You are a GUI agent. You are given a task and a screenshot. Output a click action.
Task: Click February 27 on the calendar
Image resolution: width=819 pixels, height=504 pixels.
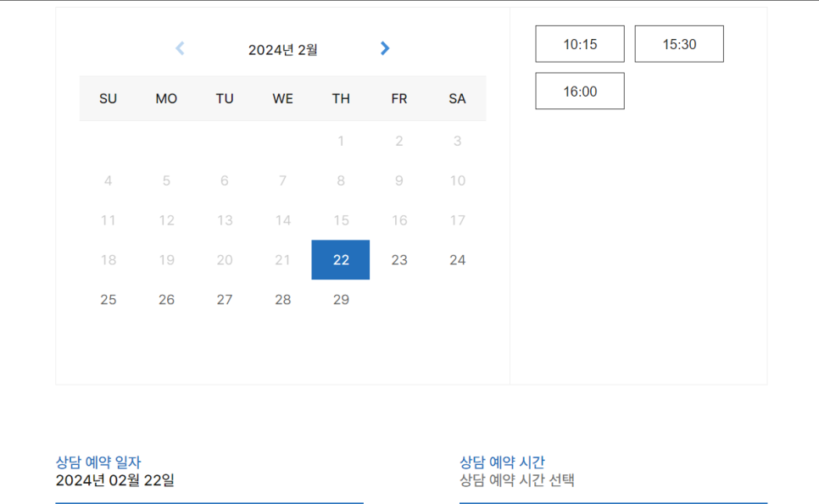tap(225, 300)
